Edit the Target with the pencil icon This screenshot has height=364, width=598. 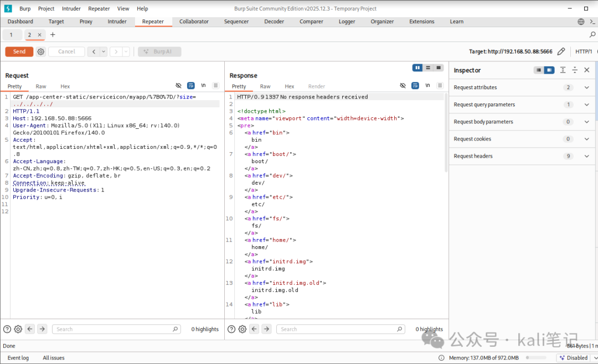pos(561,51)
